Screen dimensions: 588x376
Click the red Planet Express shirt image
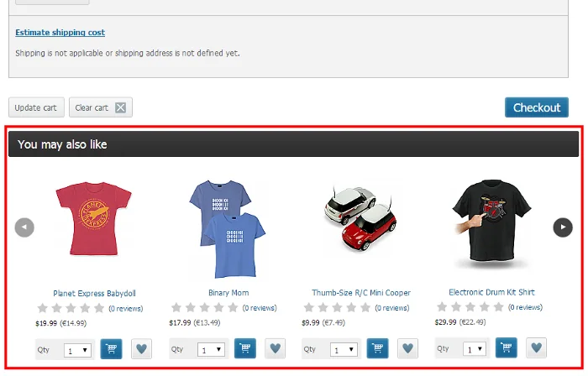(x=94, y=219)
